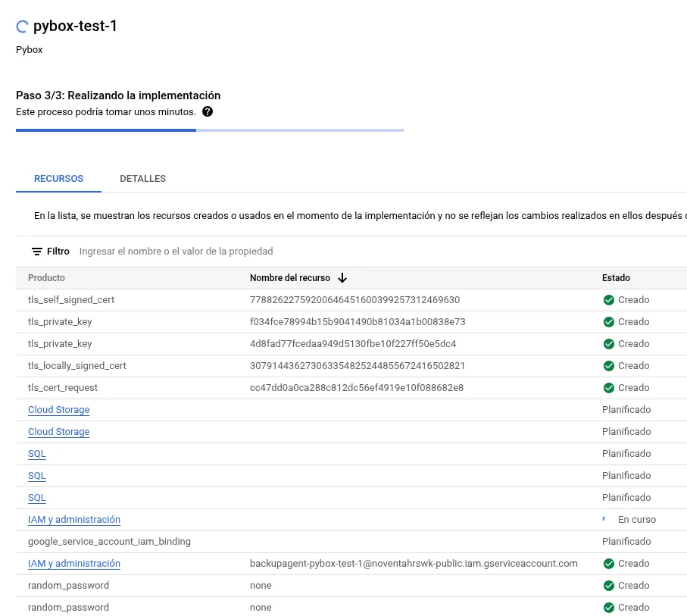
Task: Click green check icon for tls_cert_request row
Action: coord(608,388)
